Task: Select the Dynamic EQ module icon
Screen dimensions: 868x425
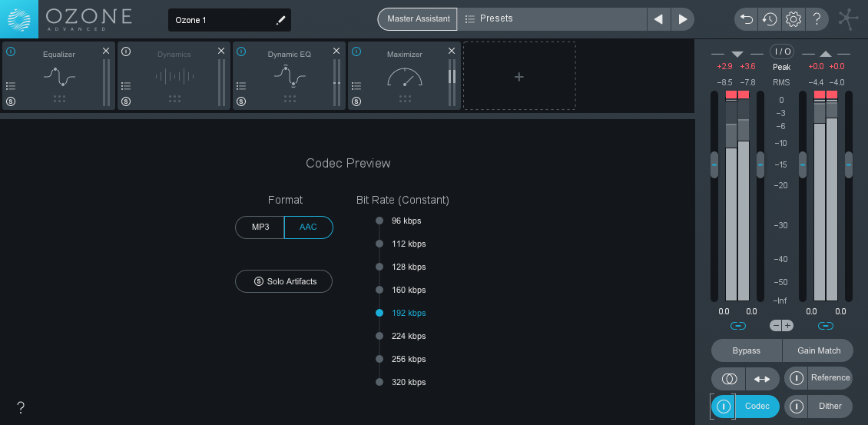Action: (x=290, y=76)
